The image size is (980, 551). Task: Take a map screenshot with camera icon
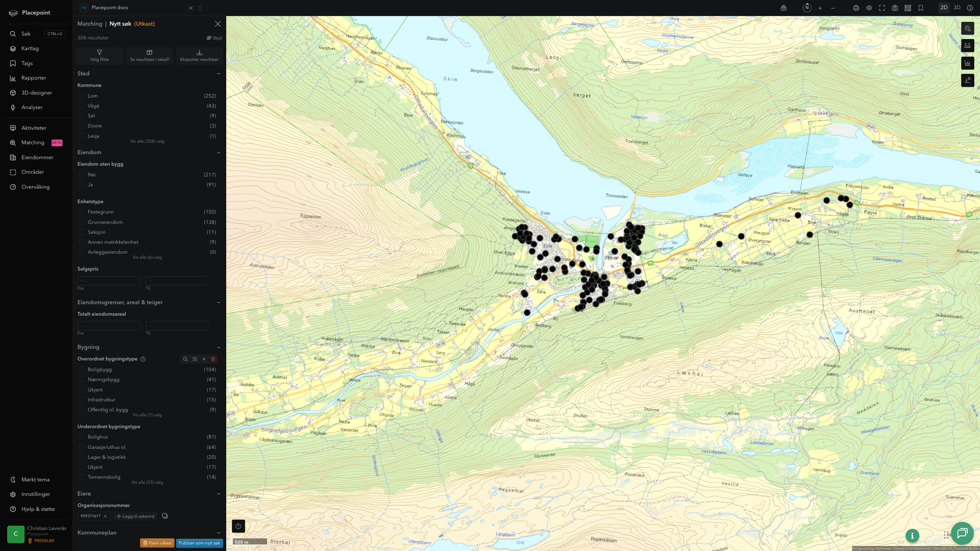[895, 8]
